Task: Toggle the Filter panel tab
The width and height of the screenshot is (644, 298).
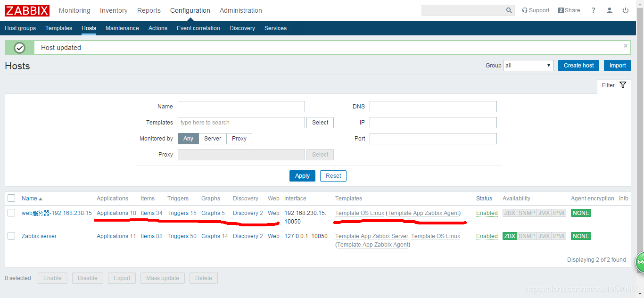Action: [614, 85]
